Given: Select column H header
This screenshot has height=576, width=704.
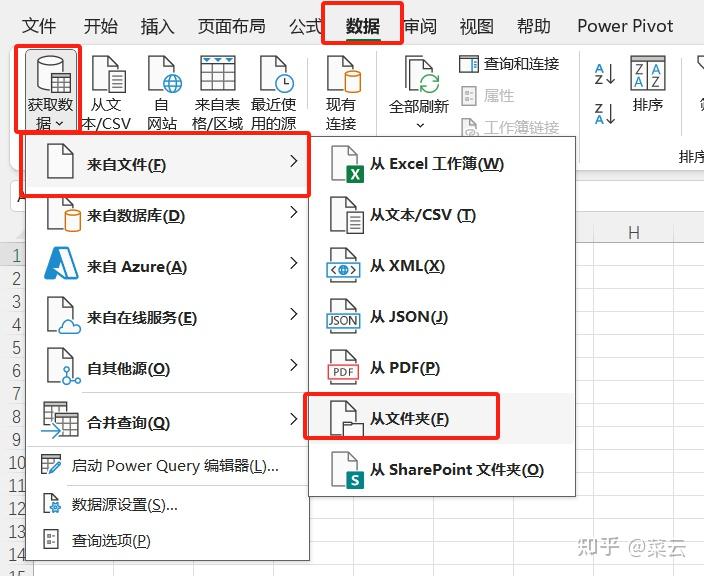Looking at the screenshot, I should [x=634, y=233].
